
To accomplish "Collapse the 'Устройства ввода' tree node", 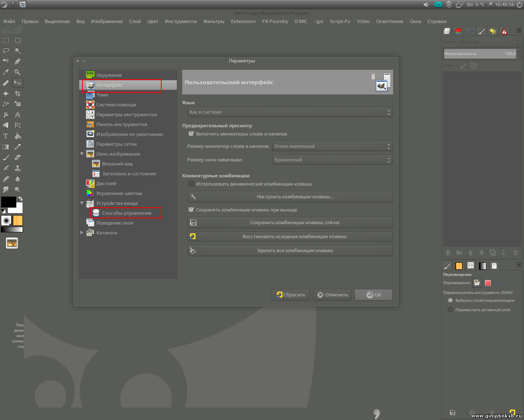I will click(x=82, y=203).
